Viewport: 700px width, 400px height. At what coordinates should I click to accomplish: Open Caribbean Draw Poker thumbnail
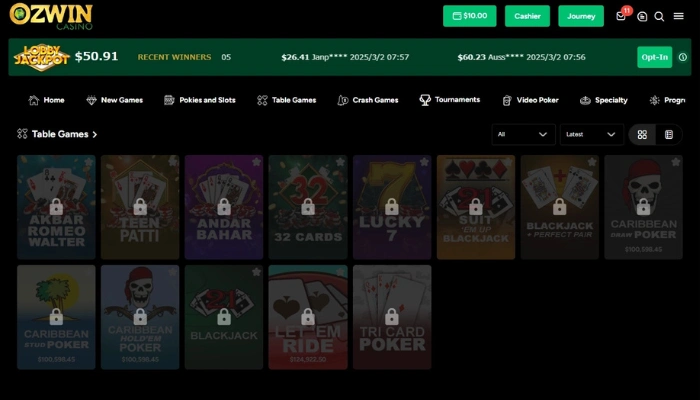tap(644, 207)
